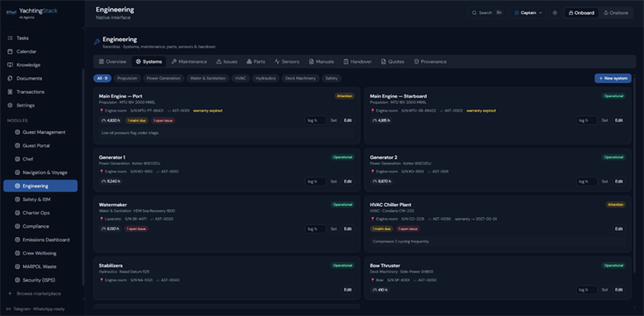Open the Manuals tab

point(322,61)
